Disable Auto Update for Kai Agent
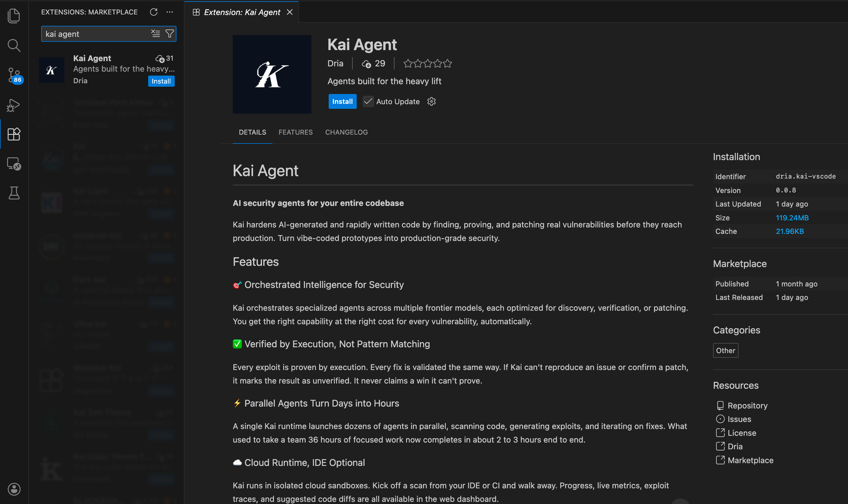Viewport: 848px width, 504px height. pos(368,101)
